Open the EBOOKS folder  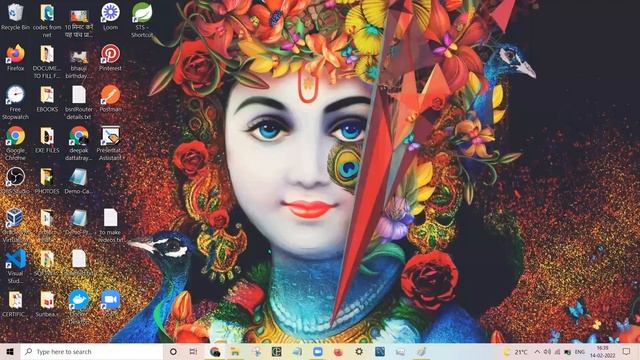[47, 99]
